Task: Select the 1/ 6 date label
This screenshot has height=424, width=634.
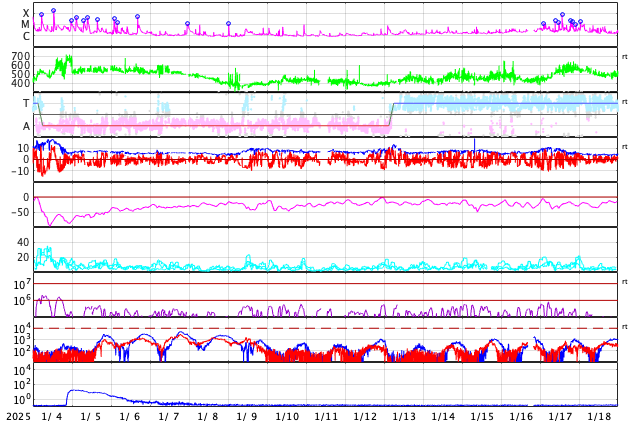Action: tap(130, 416)
